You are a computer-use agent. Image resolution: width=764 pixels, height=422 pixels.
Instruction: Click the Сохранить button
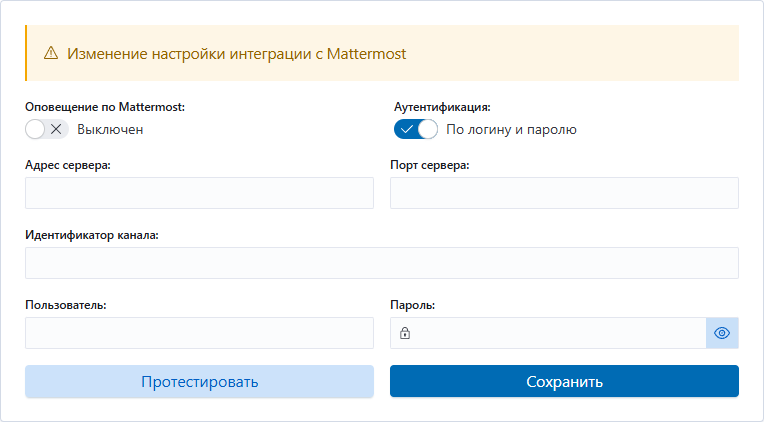(564, 382)
